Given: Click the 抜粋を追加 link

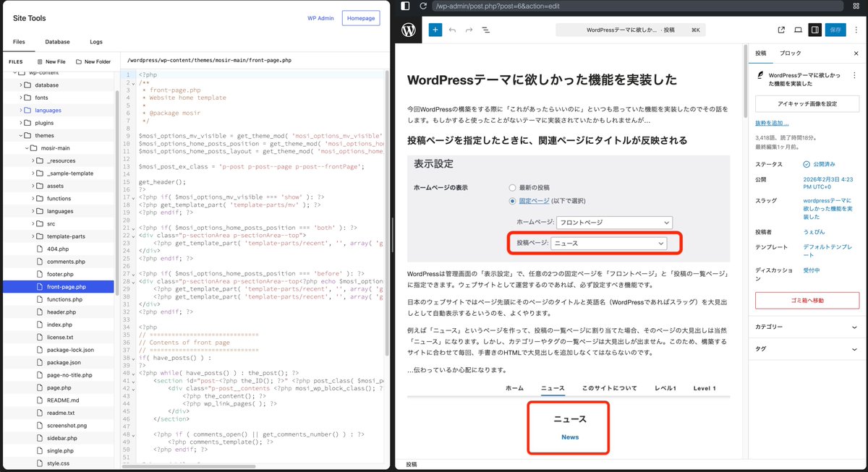Looking at the screenshot, I should pyautogui.click(x=771, y=124).
